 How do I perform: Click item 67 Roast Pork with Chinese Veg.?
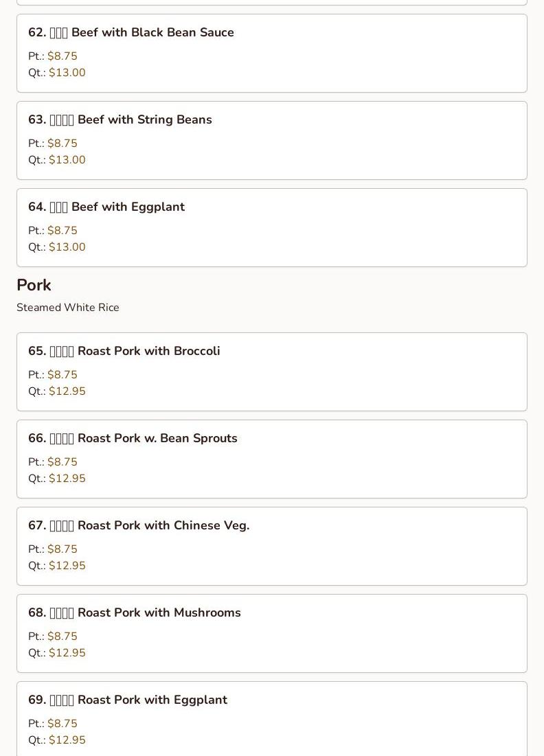[139, 525]
